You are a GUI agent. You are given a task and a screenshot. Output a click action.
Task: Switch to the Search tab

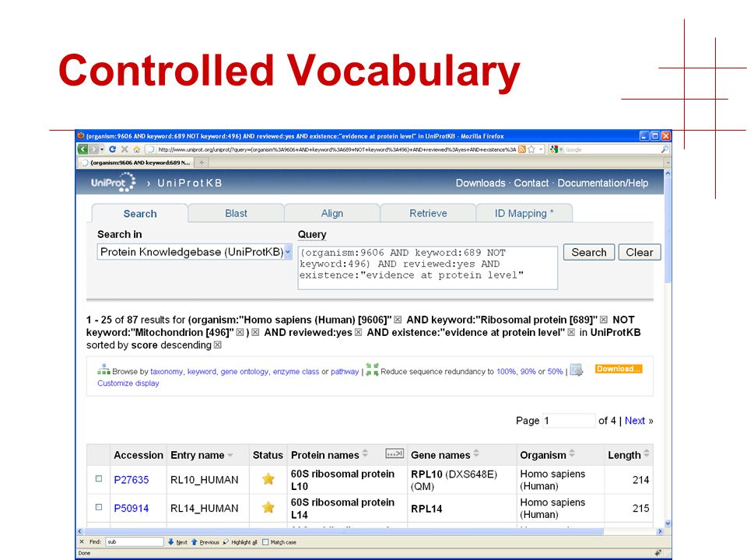[139, 213]
